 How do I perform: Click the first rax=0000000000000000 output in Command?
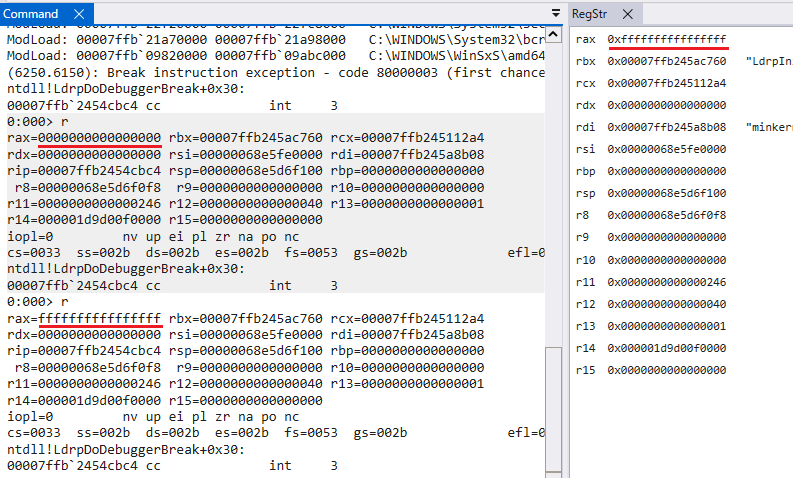84,138
